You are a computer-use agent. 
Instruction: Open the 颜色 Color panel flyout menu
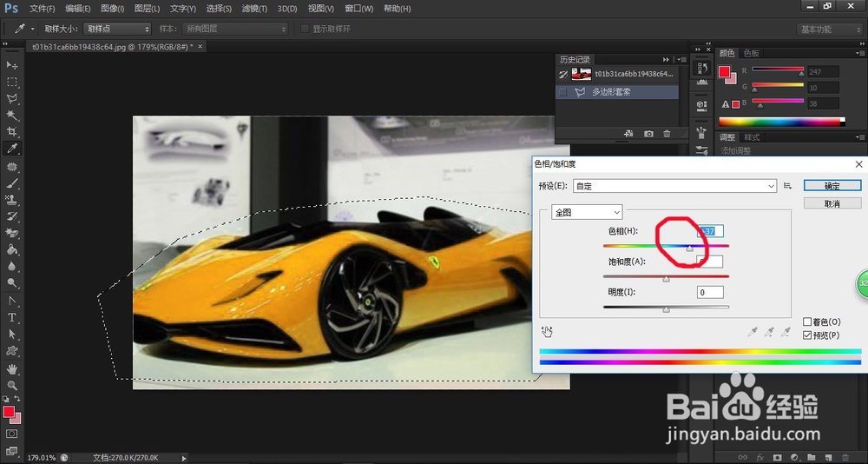[x=859, y=53]
